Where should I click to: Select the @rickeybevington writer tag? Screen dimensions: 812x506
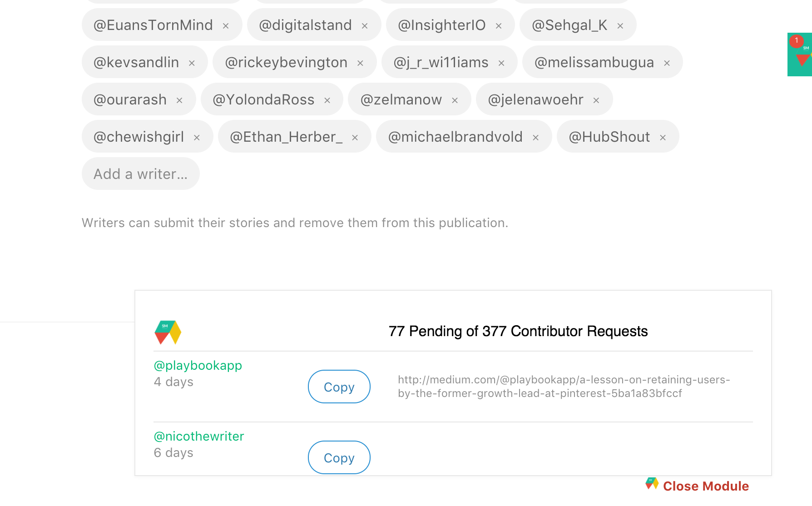click(286, 62)
